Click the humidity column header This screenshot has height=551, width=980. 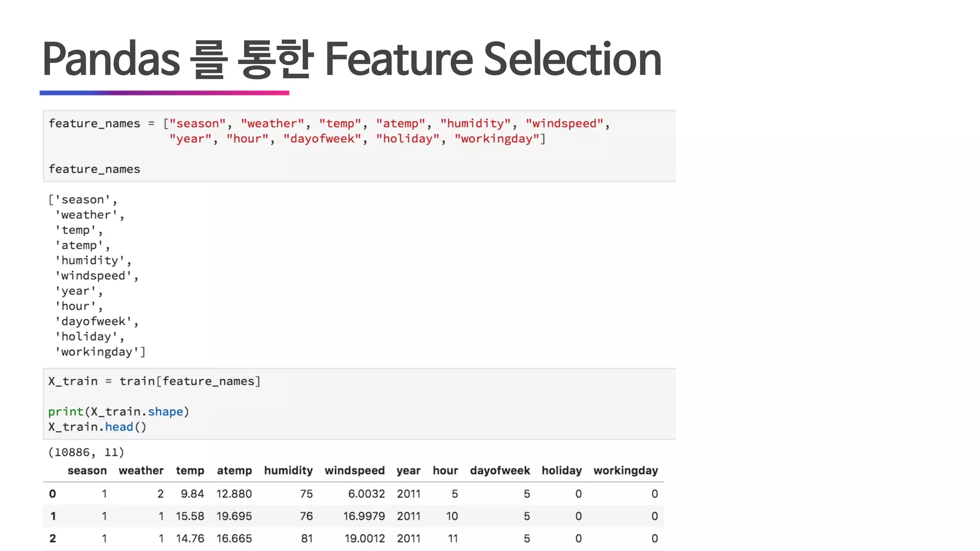[x=289, y=471]
